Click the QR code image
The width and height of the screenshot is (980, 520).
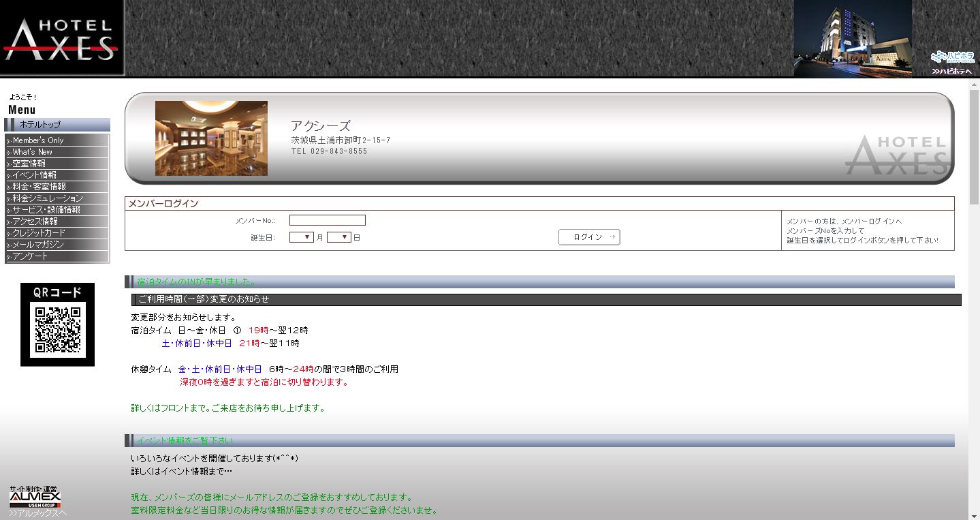tap(57, 324)
